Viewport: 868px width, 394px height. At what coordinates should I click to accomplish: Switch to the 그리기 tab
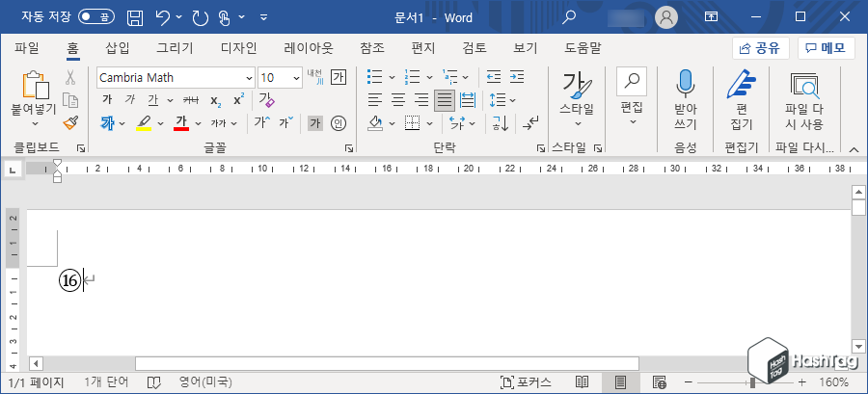point(175,48)
